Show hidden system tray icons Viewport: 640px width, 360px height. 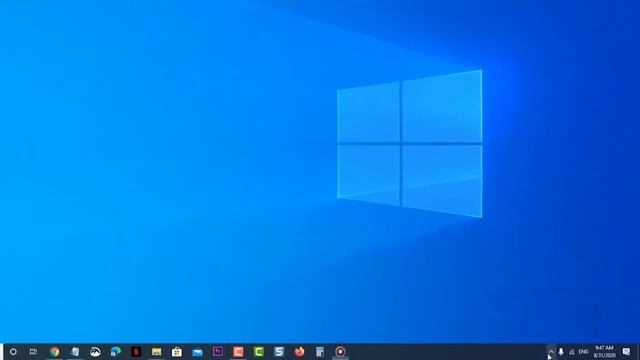(x=551, y=351)
